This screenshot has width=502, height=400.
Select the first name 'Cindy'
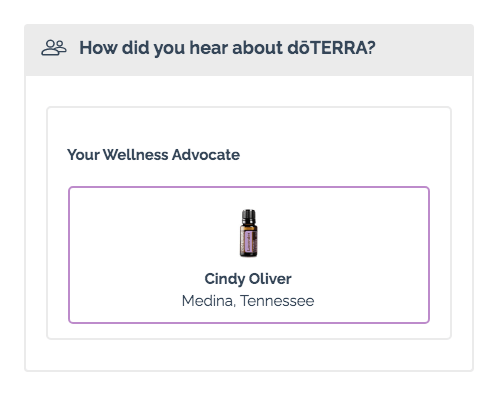pos(225,279)
